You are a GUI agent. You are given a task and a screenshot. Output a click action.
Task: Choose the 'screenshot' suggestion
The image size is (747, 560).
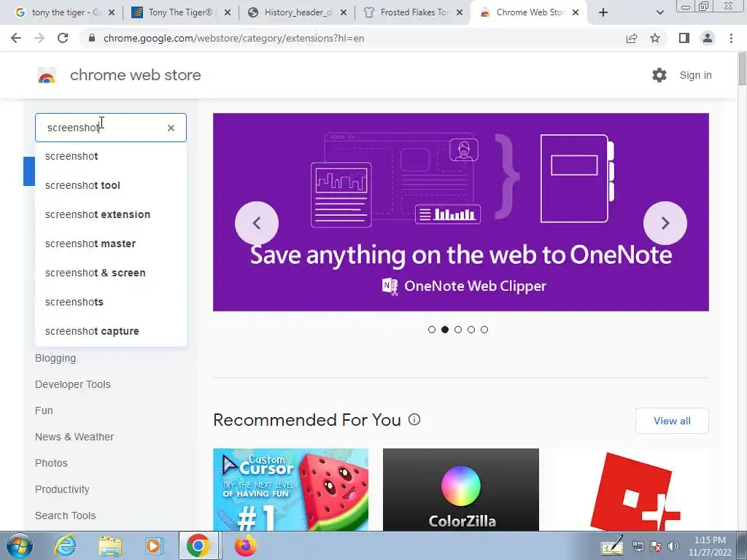(x=111, y=156)
